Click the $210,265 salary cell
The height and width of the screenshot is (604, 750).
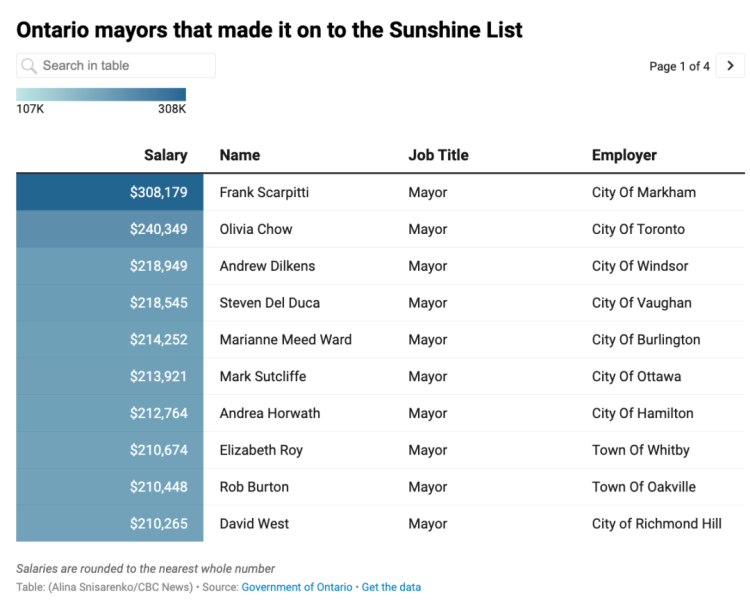point(158,524)
